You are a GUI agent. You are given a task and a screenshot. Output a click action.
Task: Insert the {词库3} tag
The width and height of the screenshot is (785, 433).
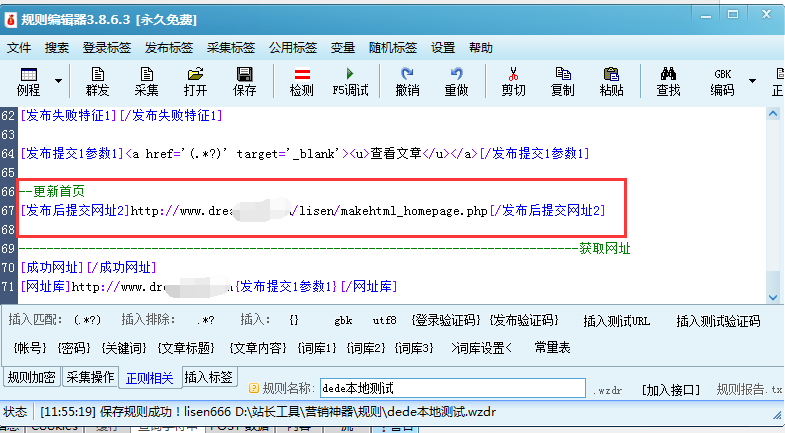414,347
